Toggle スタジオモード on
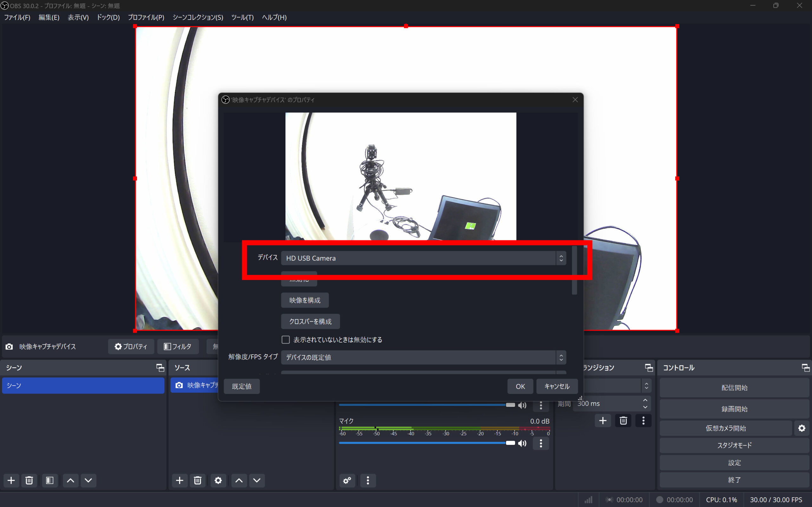The image size is (812, 507). tap(734, 445)
